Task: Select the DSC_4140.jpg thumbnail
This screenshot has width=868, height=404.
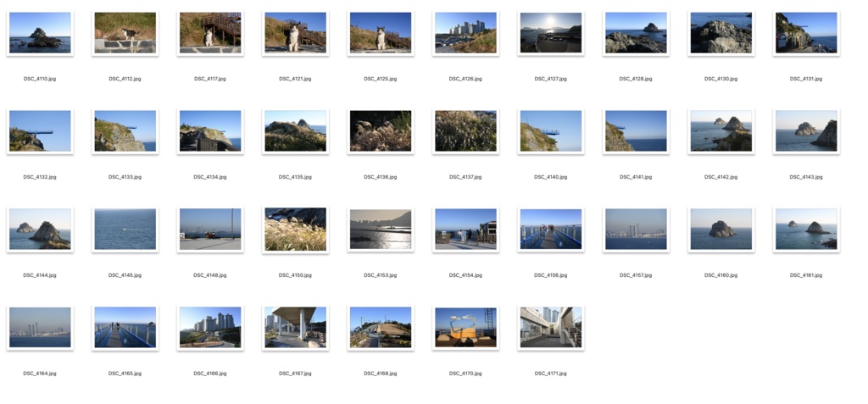Action: (x=551, y=131)
